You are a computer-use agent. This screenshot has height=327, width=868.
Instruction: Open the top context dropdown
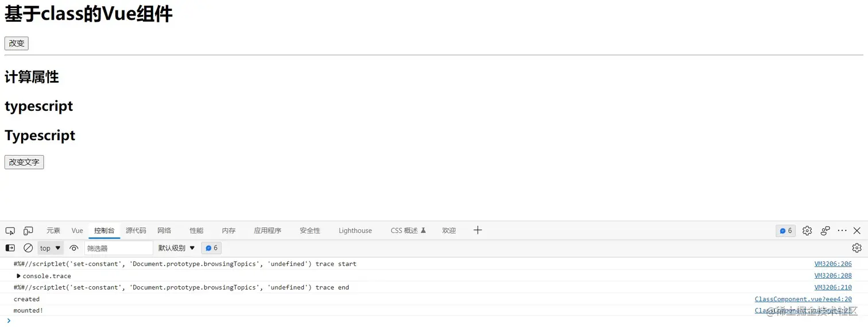coord(51,248)
